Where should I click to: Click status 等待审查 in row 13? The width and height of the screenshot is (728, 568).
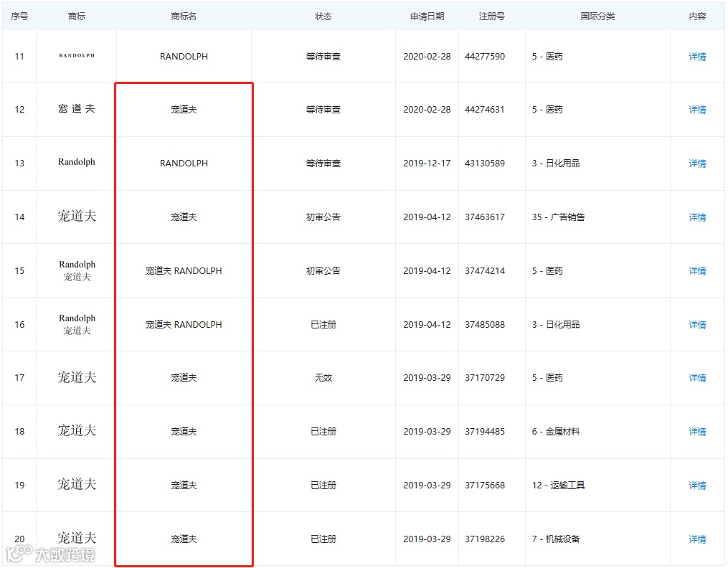coord(323,164)
